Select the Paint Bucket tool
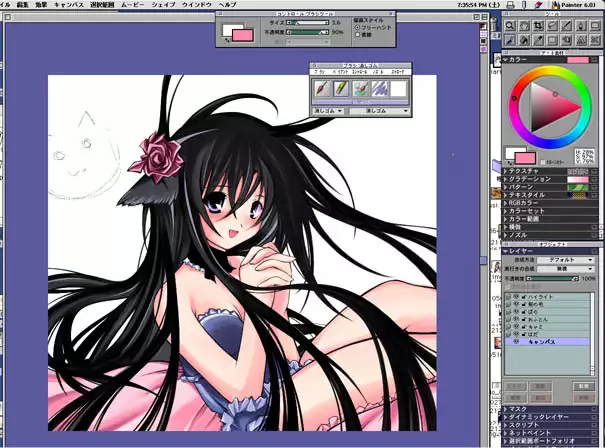Viewport: 605px width, 448px height. coord(526,40)
